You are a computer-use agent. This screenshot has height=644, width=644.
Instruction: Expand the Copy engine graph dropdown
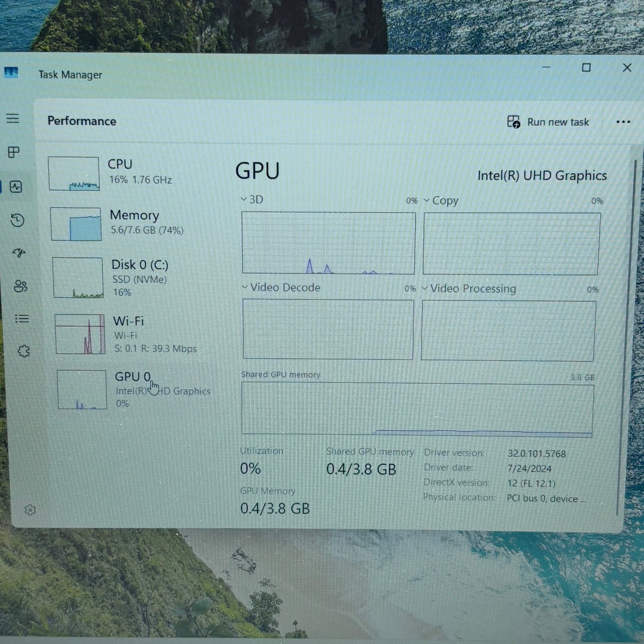pos(426,201)
